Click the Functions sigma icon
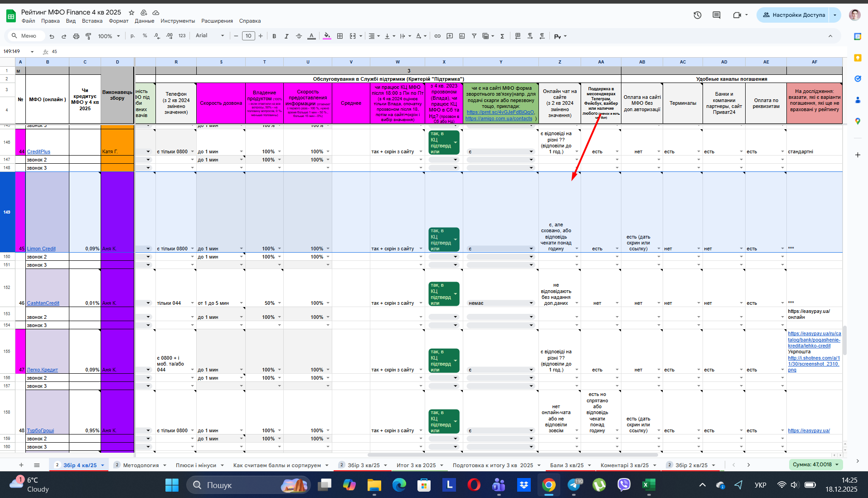The image size is (868, 498). click(x=502, y=36)
